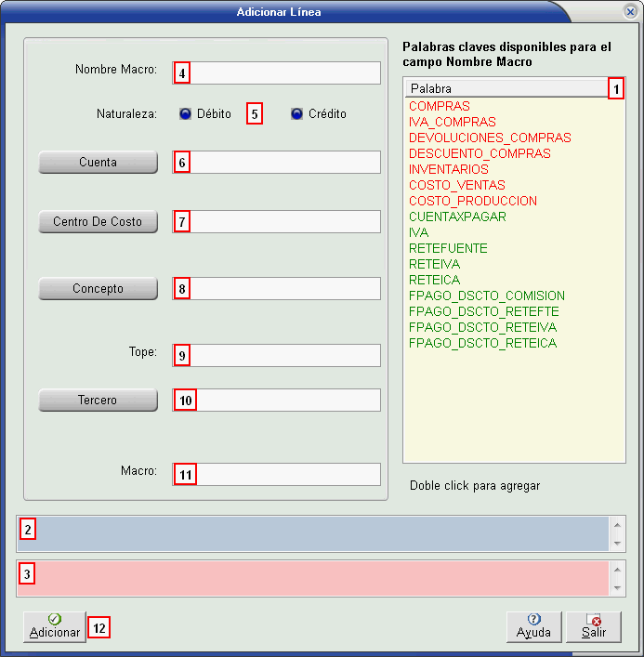Select the Débito radio option
The width and height of the screenshot is (644, 657).
point(186,114)
